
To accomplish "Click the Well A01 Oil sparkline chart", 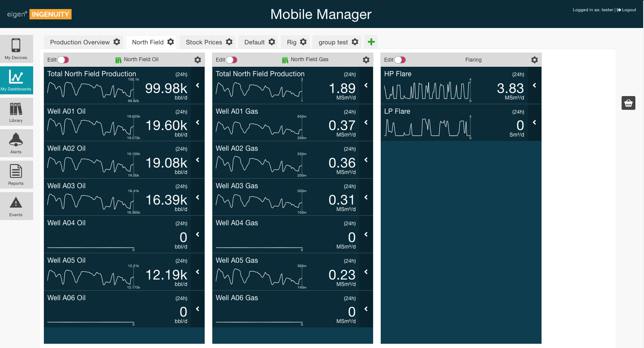I will (90, 127).
